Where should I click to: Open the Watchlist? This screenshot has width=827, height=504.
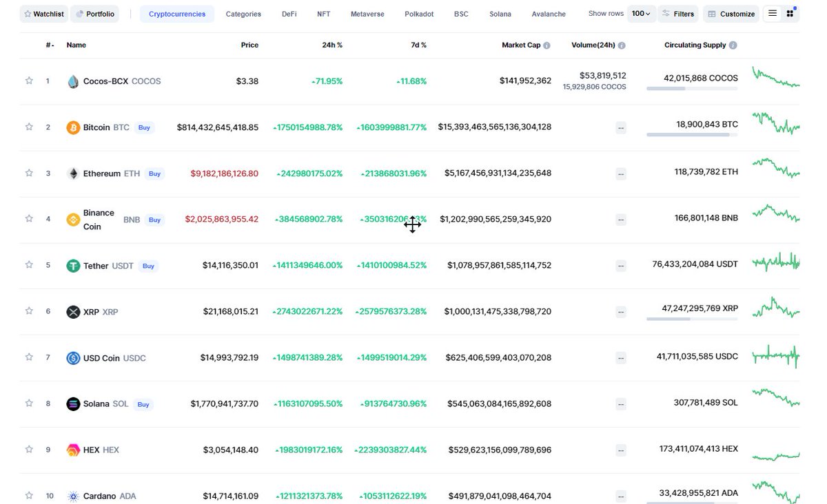44,14
